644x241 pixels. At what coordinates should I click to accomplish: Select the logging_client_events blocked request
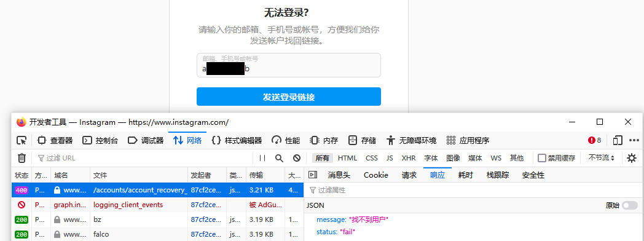pos(158,205)
